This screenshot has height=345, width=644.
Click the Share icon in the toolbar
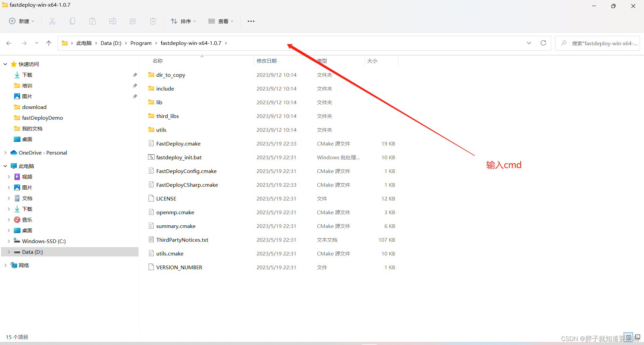click(x=133, y=21)
